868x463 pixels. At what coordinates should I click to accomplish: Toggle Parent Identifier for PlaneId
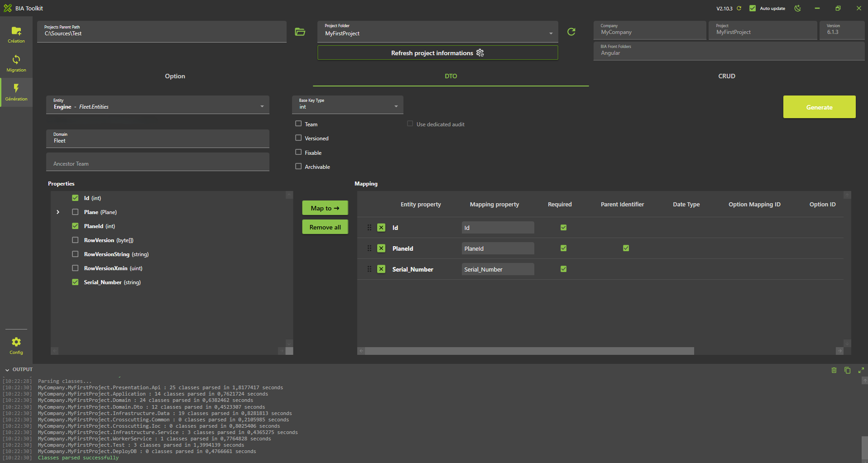(x=626, y=248)
